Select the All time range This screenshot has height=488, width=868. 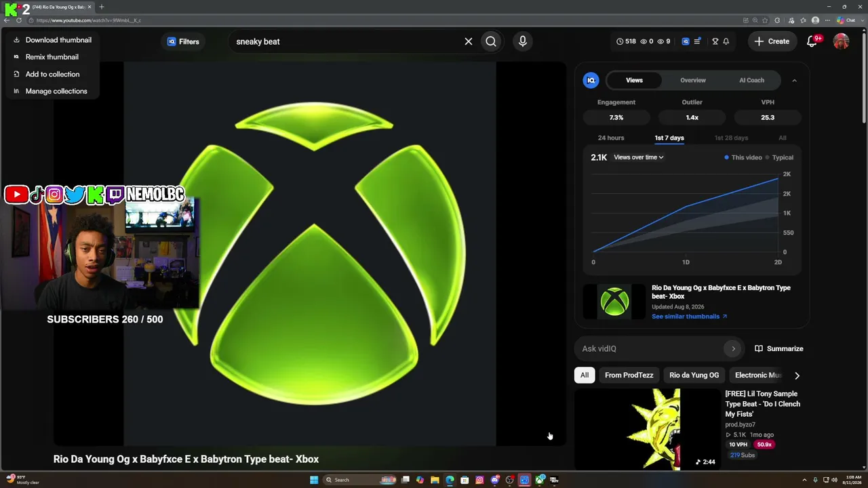783,138
